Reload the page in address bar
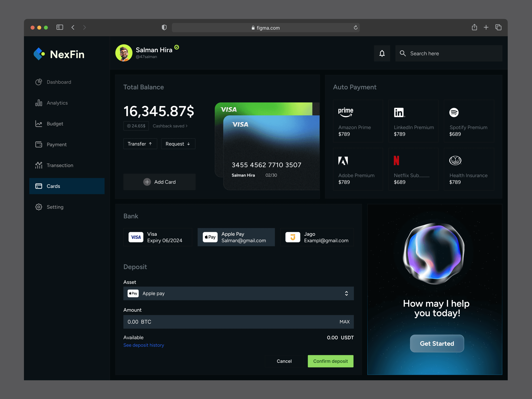 point(355,28)
